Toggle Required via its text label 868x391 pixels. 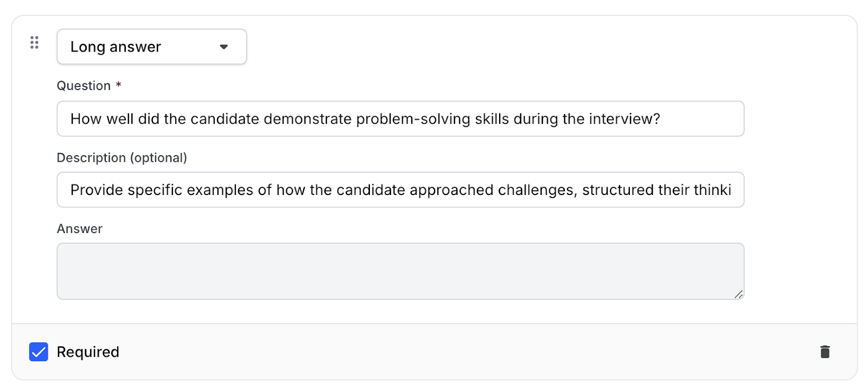click(88, 352)
